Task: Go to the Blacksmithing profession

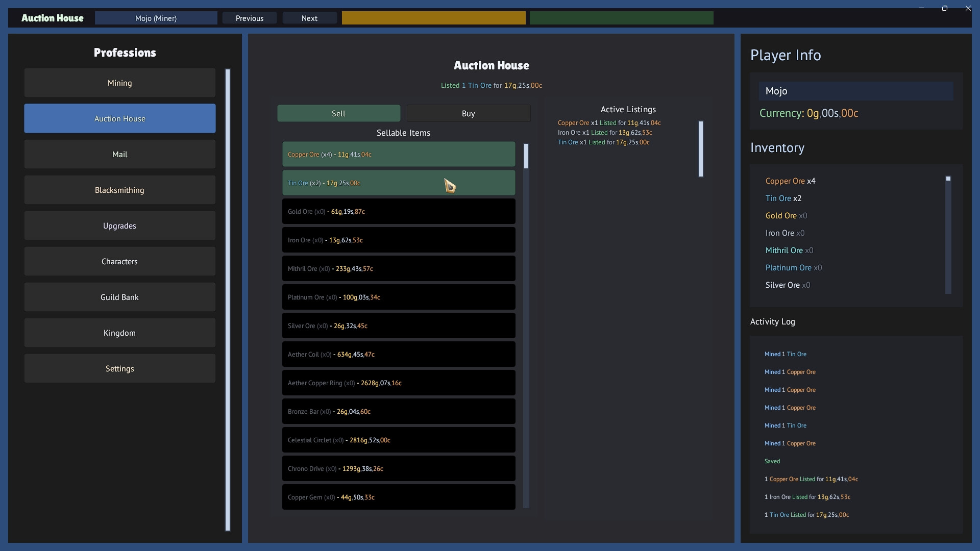Action: click(x=119, y=190)
